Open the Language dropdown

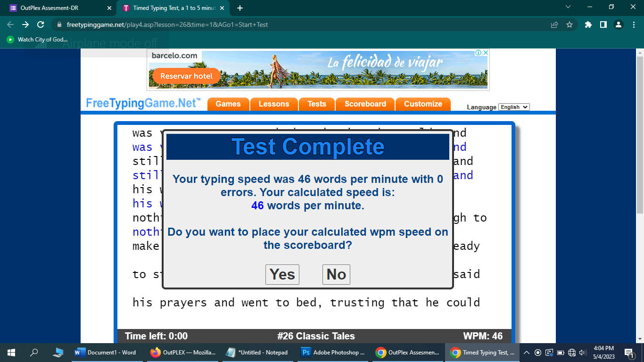(514, 107)
